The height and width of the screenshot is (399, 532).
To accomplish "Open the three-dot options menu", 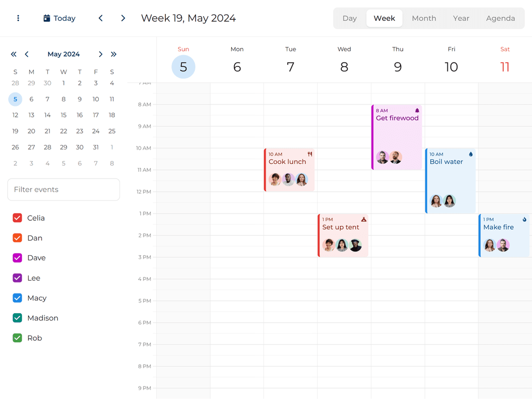I will 18,18.
